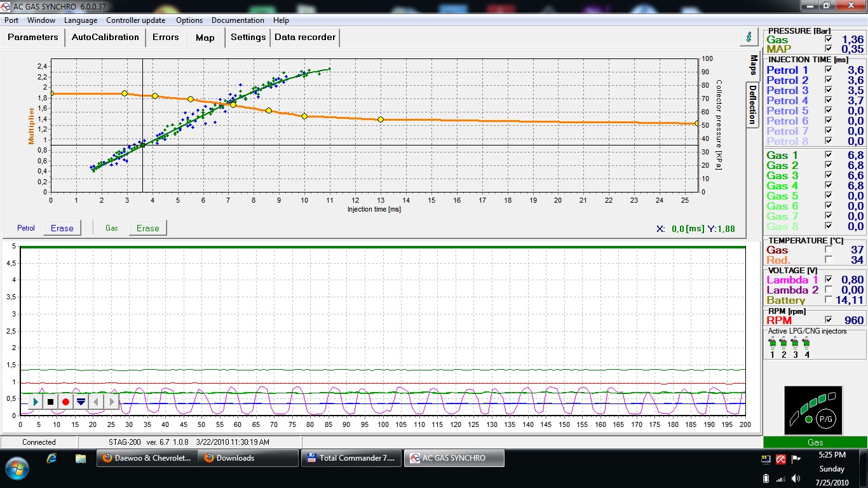Click Erase button next to Gas
The width and height of the screenshot is (868, 488).
tap(147, 228)
